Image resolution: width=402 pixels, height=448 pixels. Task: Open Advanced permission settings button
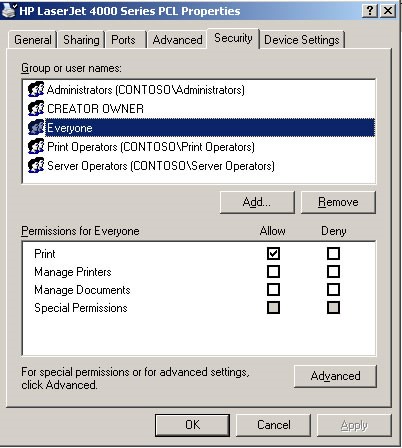(335, 376)
